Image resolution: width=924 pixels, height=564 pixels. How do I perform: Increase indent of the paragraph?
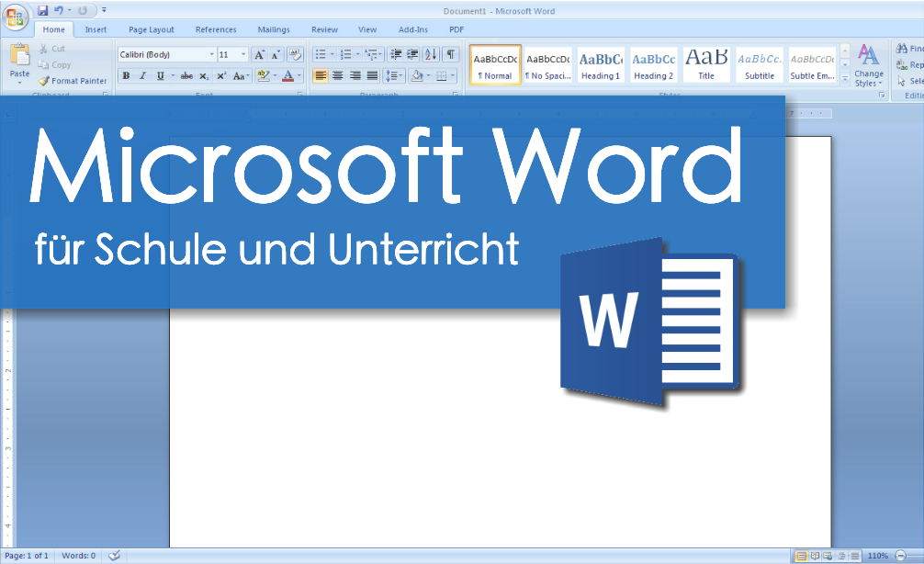pyautogui.click(x=413, y=54)
